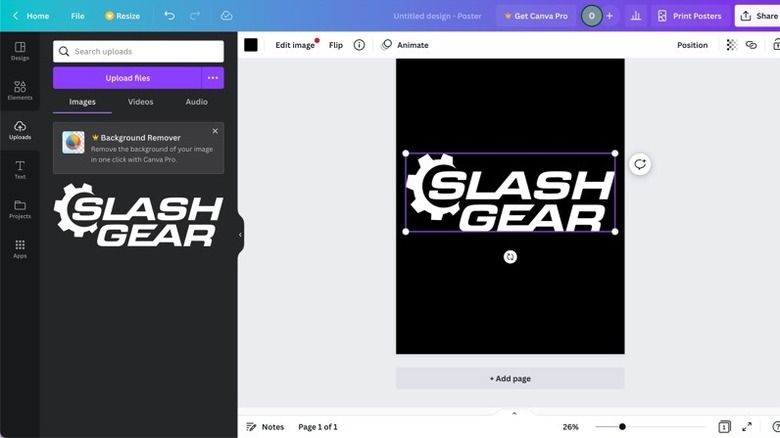Select the SlashGear logo thumbnail in uploads

coord(138,215)
